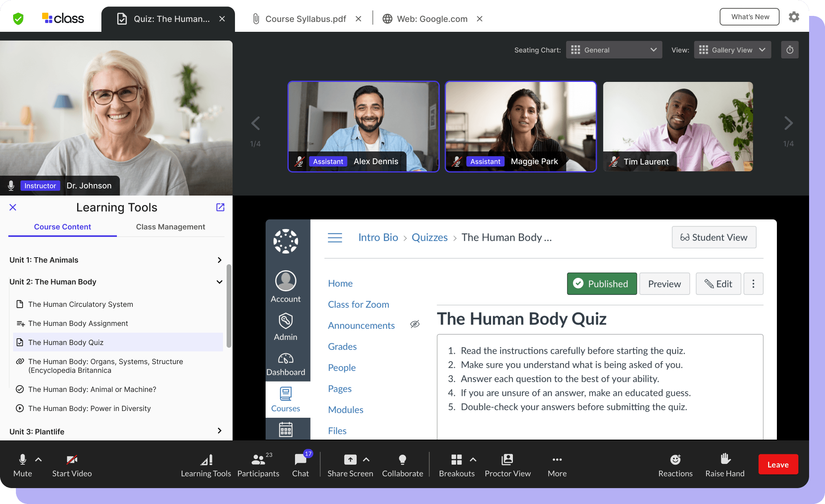Image resolution: width=825 pixels, height=504 pixels.
Task: Mute the microphone
Action: pos(23,465)
